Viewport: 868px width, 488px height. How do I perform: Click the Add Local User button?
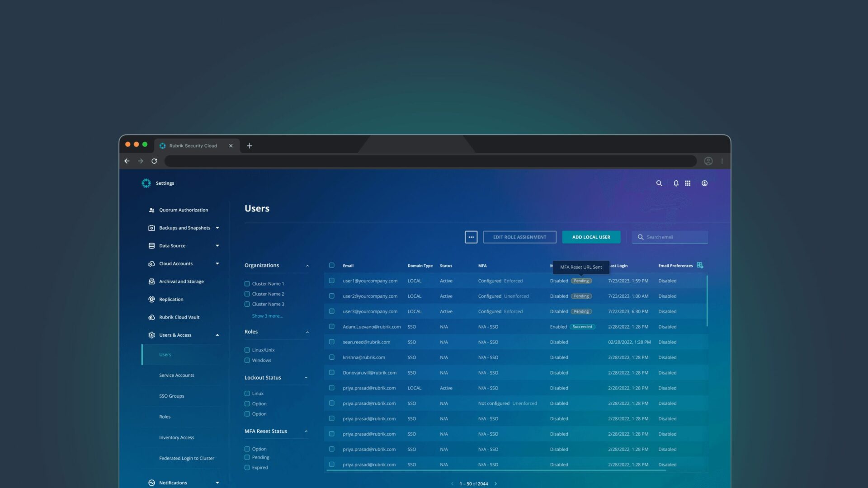tap(591, 237)
